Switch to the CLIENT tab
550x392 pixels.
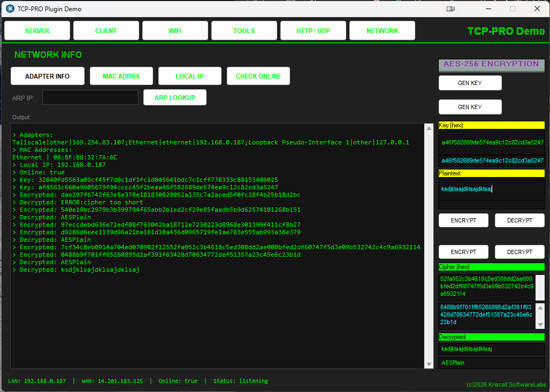(x=106, y=30)
